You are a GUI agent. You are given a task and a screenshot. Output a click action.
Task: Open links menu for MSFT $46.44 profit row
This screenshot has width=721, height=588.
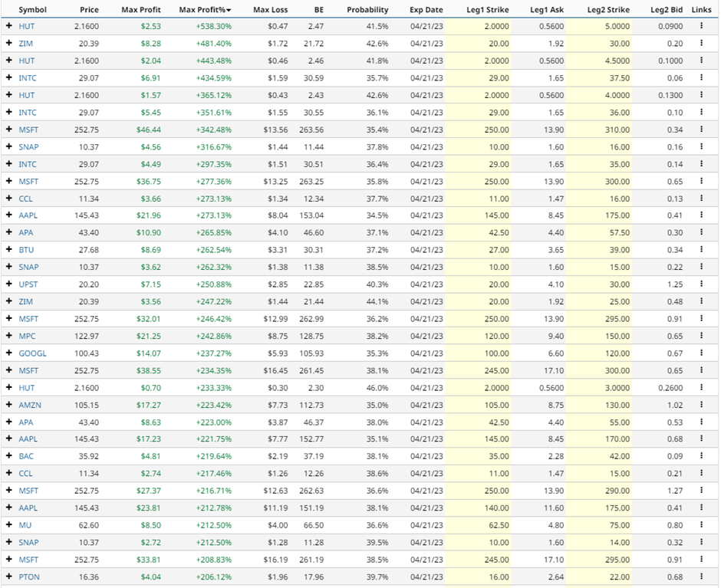[701, 130]
